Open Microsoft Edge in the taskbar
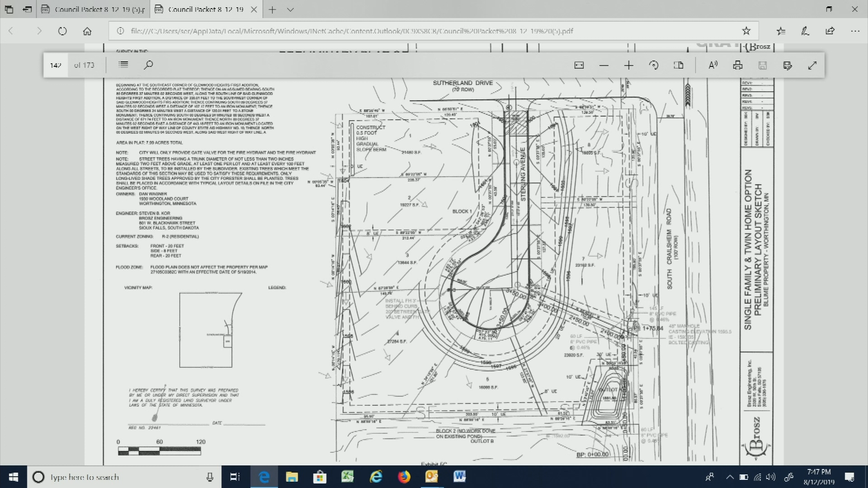This screenshot has height=488, width=868. 264,477
